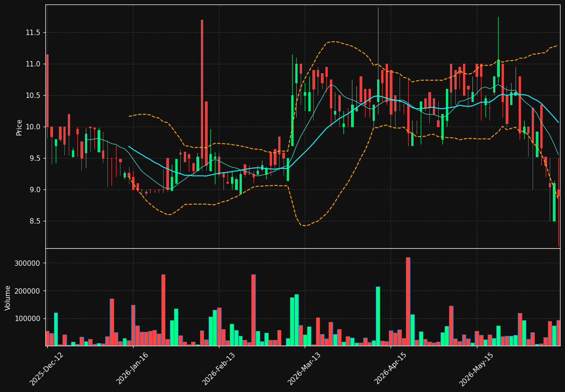Click the 11.0 price axis value
This screenshot has width=565, height=392.
(x=33, y=64)
